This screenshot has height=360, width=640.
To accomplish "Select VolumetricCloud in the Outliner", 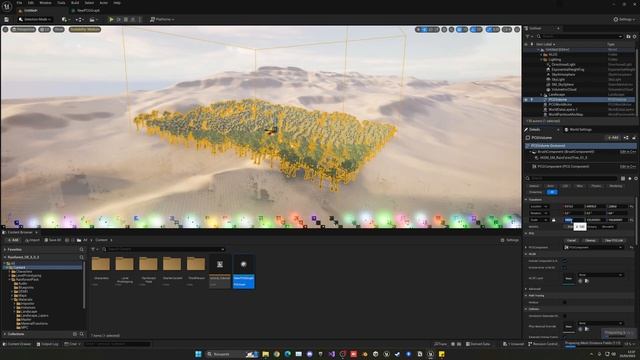I will pos(564,89).
